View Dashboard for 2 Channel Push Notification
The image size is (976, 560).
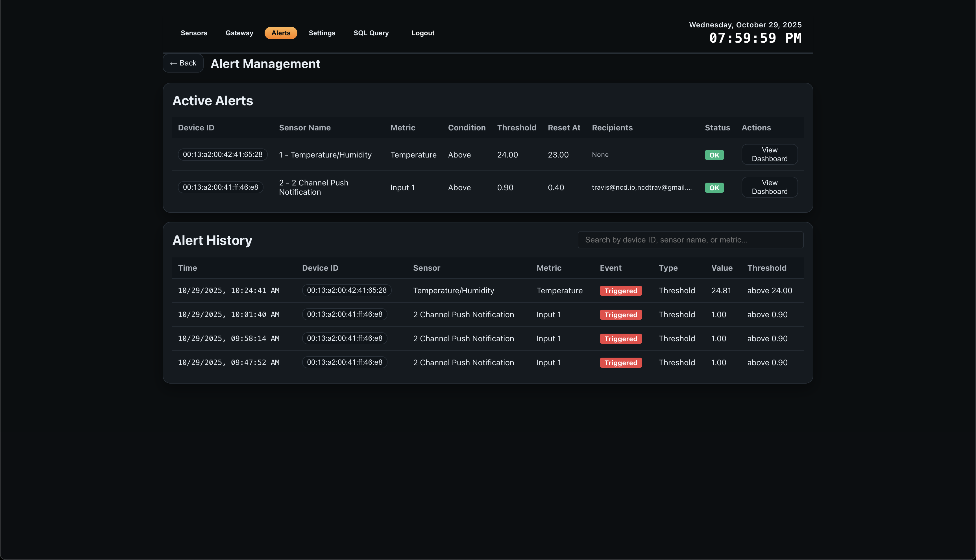[769, 187]
